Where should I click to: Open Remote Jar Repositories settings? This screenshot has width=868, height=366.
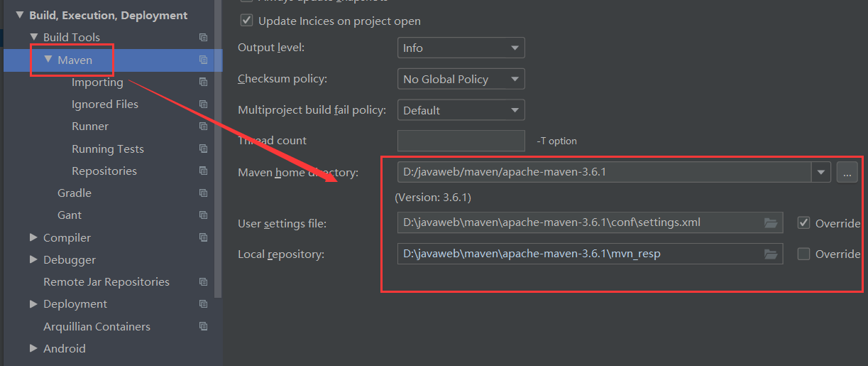click(106, 282)
